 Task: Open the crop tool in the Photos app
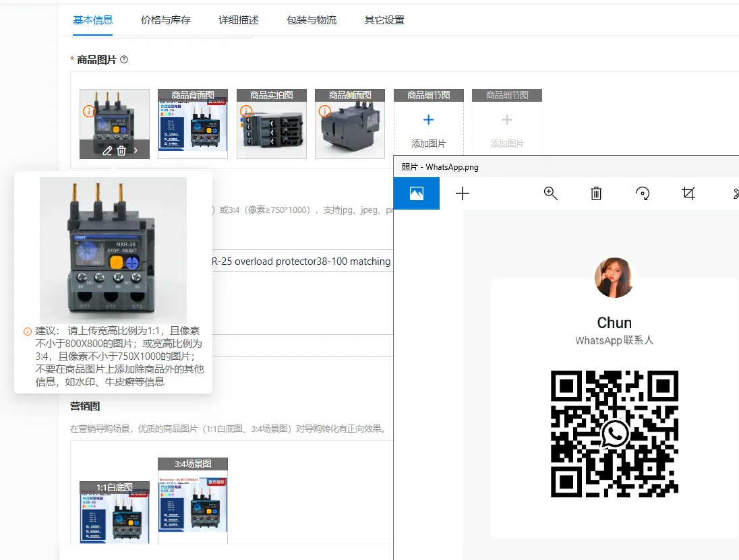tap(688, 193)
